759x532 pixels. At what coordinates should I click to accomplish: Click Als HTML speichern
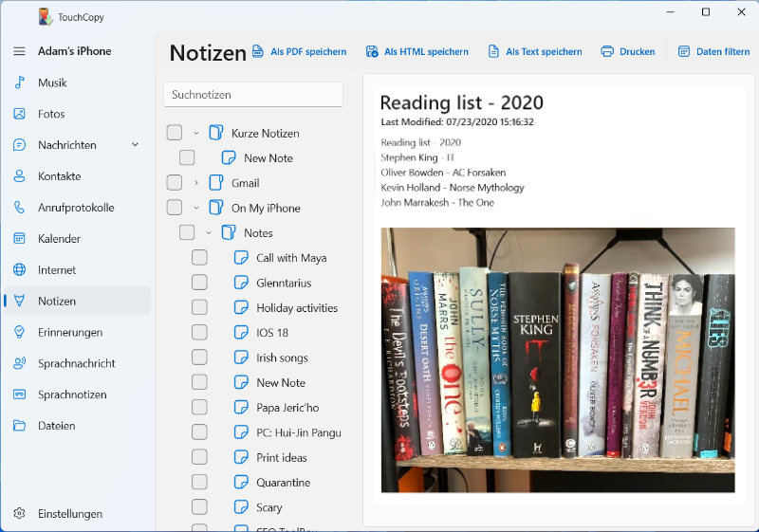point(417,51)
